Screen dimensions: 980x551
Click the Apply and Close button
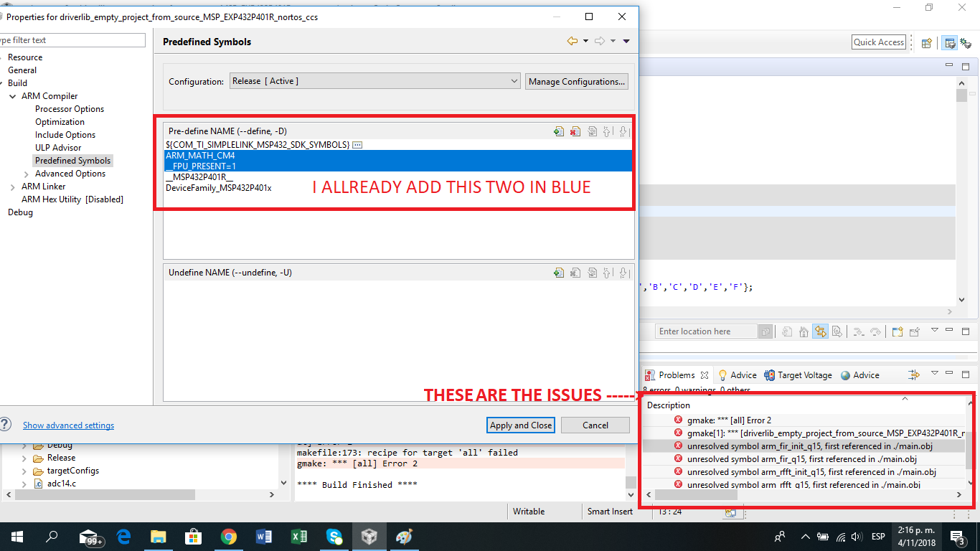pos(521,425)
